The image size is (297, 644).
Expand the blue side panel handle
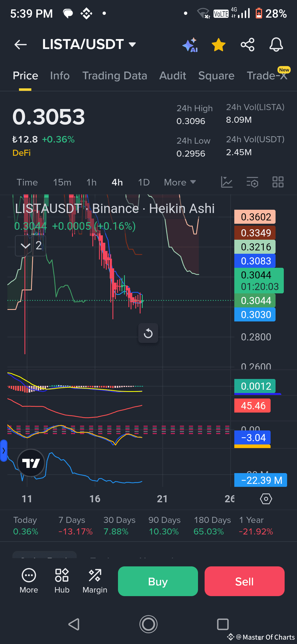click(4, 451)
